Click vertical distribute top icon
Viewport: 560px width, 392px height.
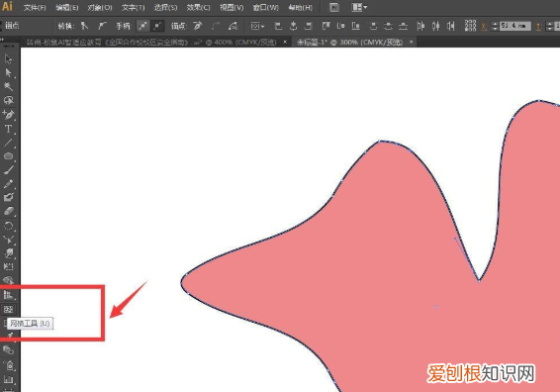point(373,26)
